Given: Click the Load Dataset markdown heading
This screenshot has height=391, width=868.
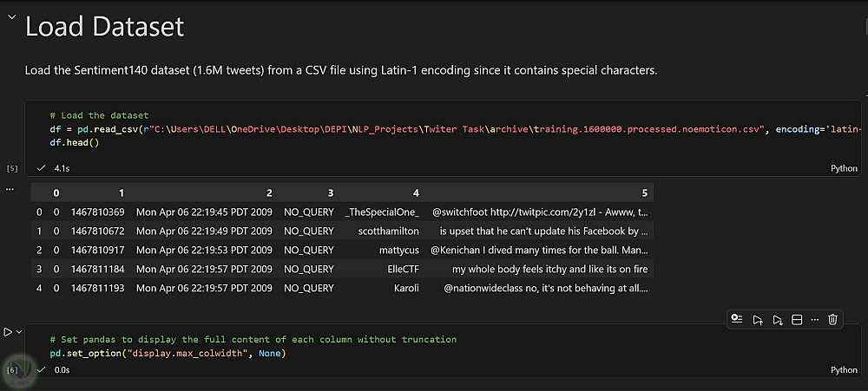Looking at the screenshot, I should tap(105, 26).
